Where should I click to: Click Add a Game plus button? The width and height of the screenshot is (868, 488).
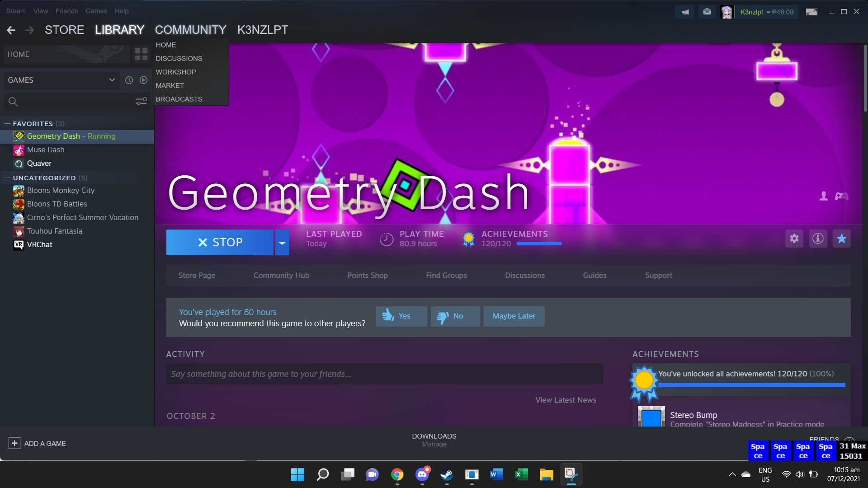(x=14, y=443)
